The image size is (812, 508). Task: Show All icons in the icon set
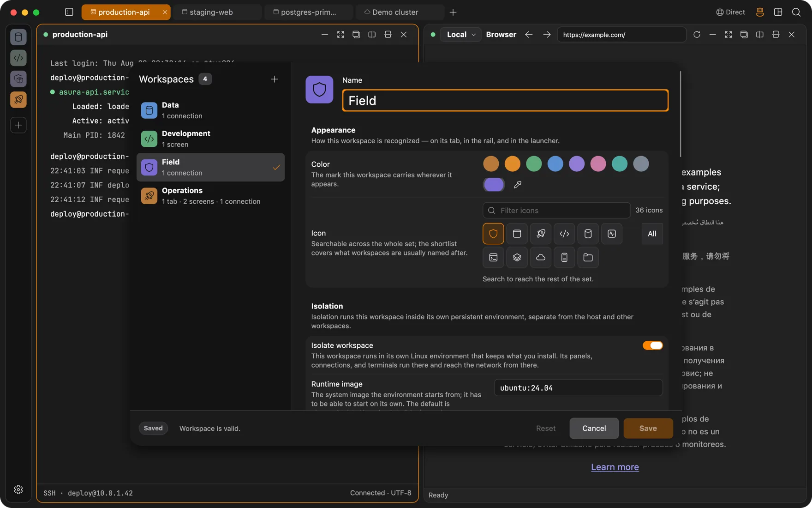click(652, 234)
